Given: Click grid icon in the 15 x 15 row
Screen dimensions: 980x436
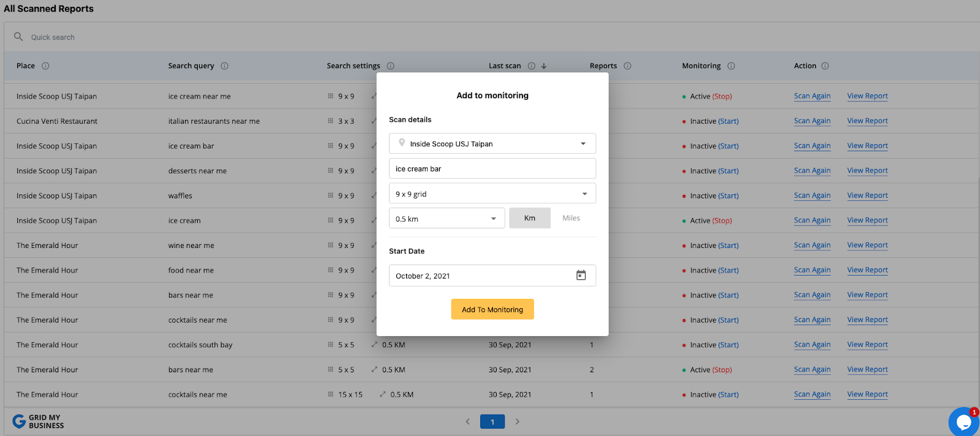Looking at the screenshot, I should click(331, 394).
